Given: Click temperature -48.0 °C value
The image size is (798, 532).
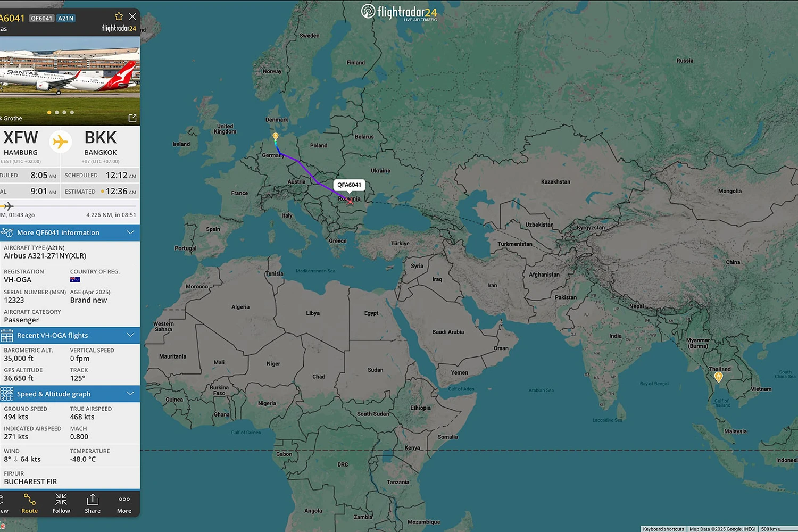Looking at the screenshot, I should coord(83,459).
